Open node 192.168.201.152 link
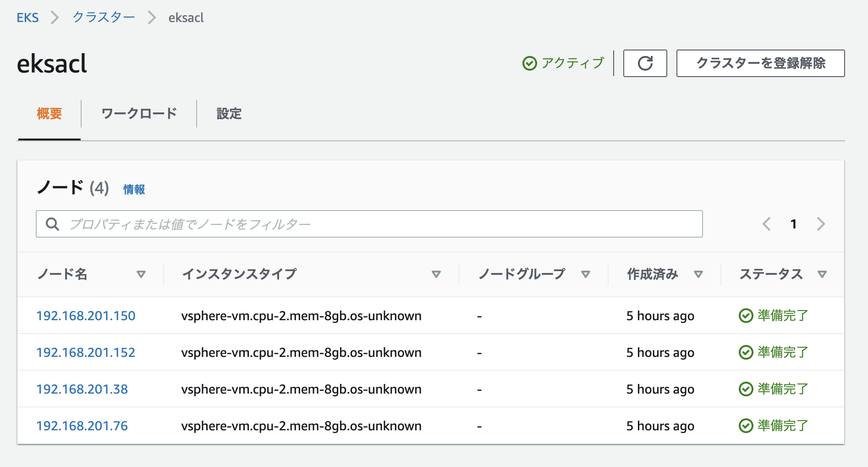 [86, 352]
